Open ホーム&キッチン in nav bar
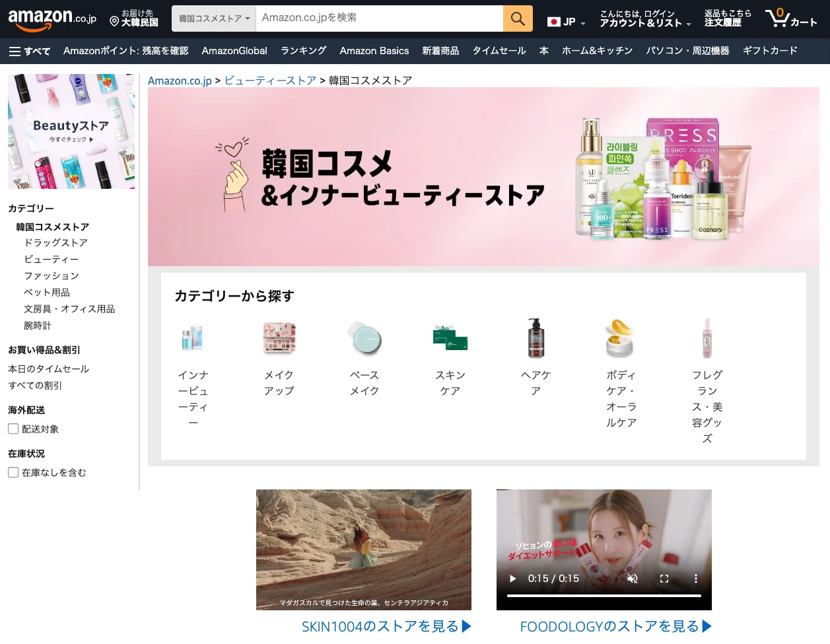Viewport: 830px width, 644px height. 597,51
